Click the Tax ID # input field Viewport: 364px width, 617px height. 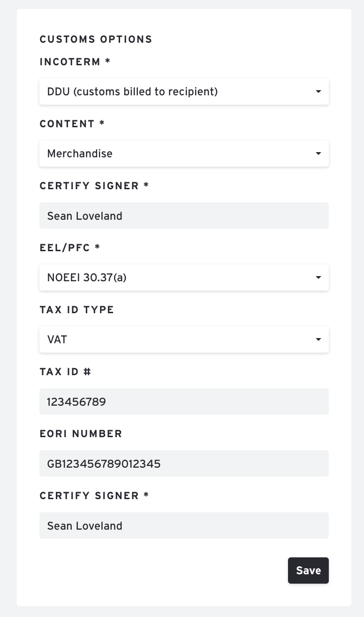184,401
